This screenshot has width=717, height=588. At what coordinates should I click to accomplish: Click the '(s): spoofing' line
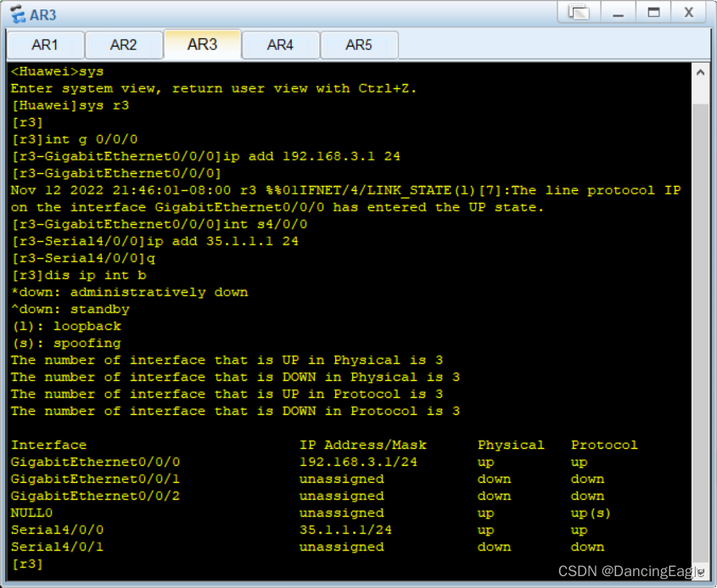[66, 343]
